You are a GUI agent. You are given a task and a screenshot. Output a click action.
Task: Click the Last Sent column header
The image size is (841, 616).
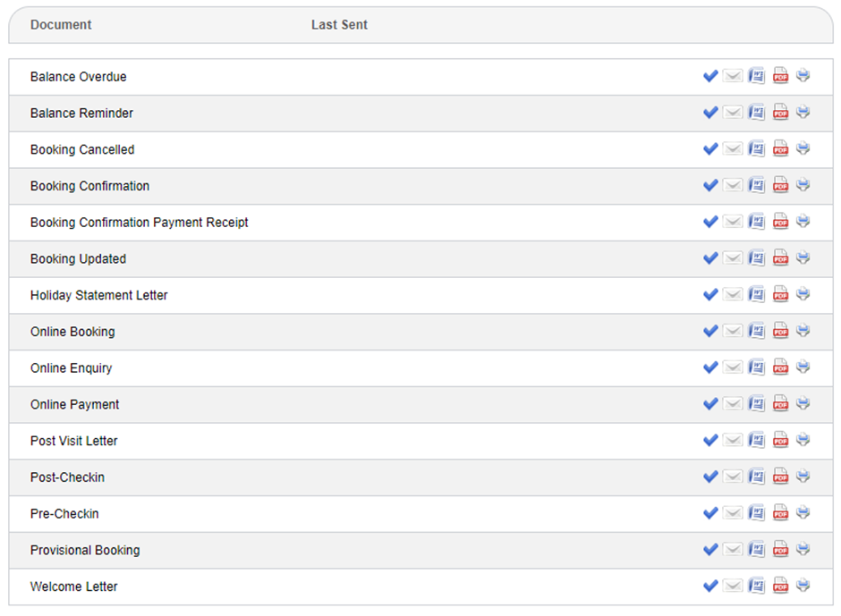(x=339, y=25)
